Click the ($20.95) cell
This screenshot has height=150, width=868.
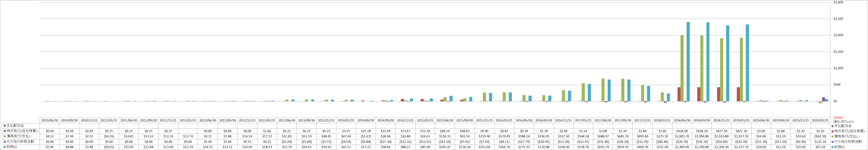click(x=544, y=142)
